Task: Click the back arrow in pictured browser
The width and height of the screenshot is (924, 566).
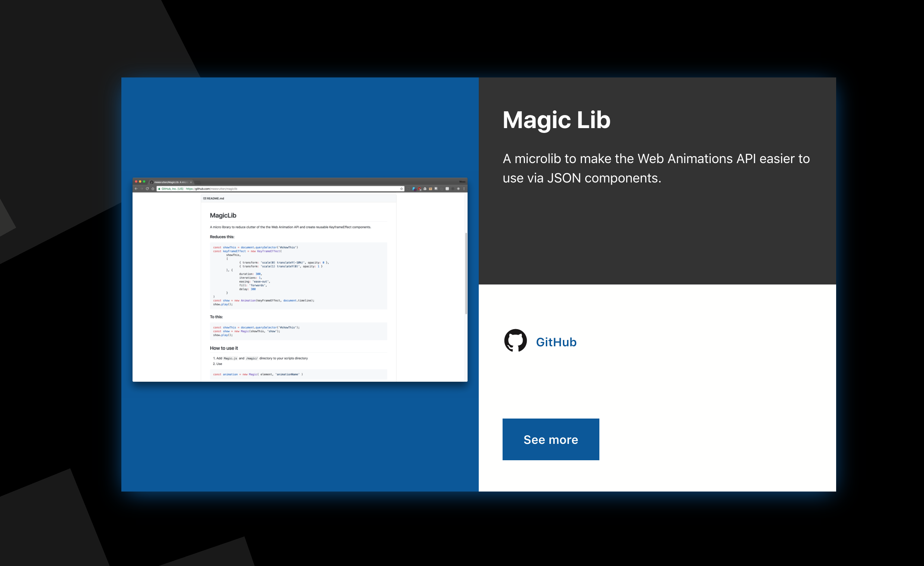Action: click(x=136, y=189)
